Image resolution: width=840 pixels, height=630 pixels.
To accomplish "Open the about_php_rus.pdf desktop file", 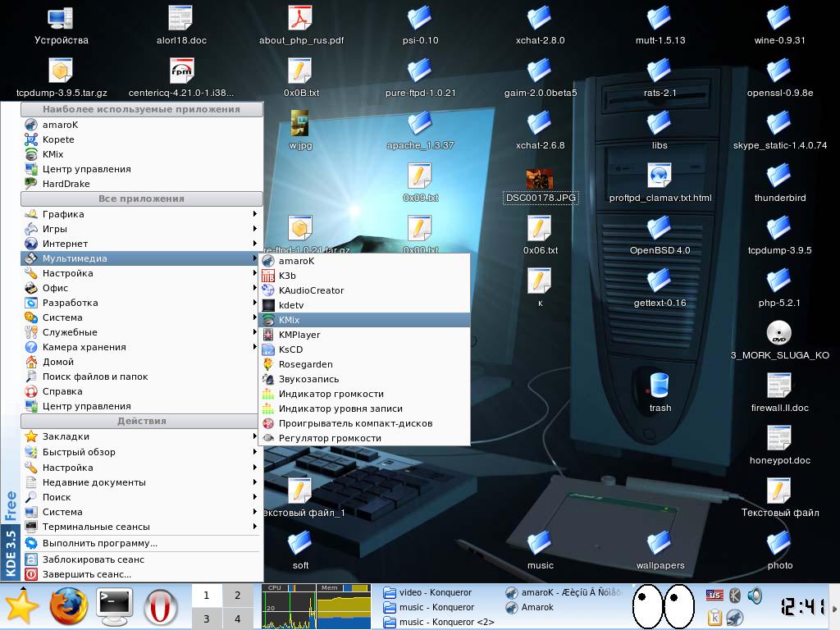I will click(x=301, y=25).
